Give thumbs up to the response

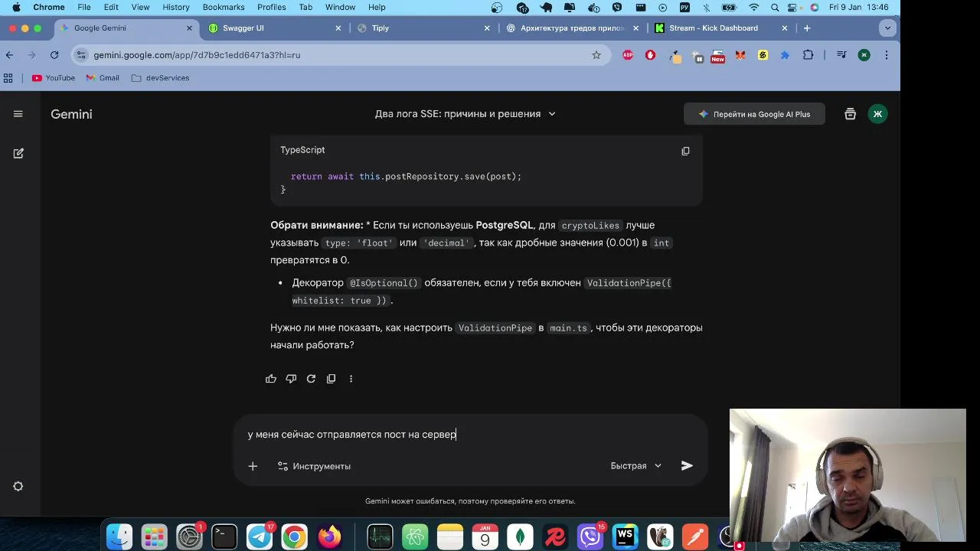pyautogui.click(x=271, y=379)
